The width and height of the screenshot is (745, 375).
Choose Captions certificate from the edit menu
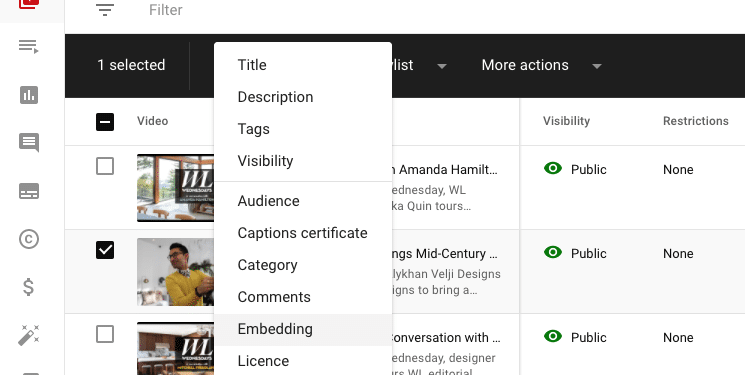(303, 233)
